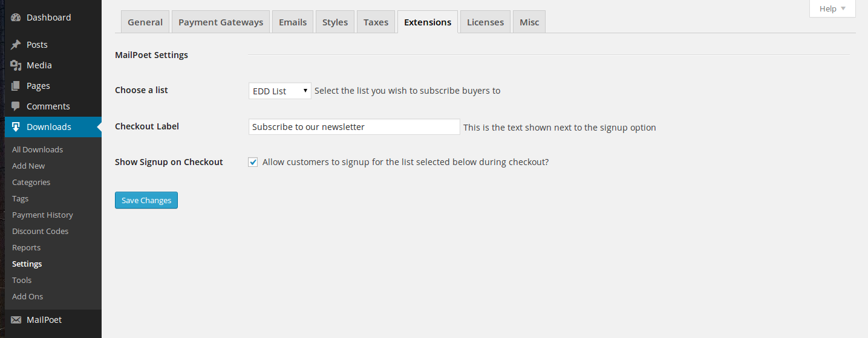
Task: Go to Discount Codes page
Action: [x=40, y=231]
